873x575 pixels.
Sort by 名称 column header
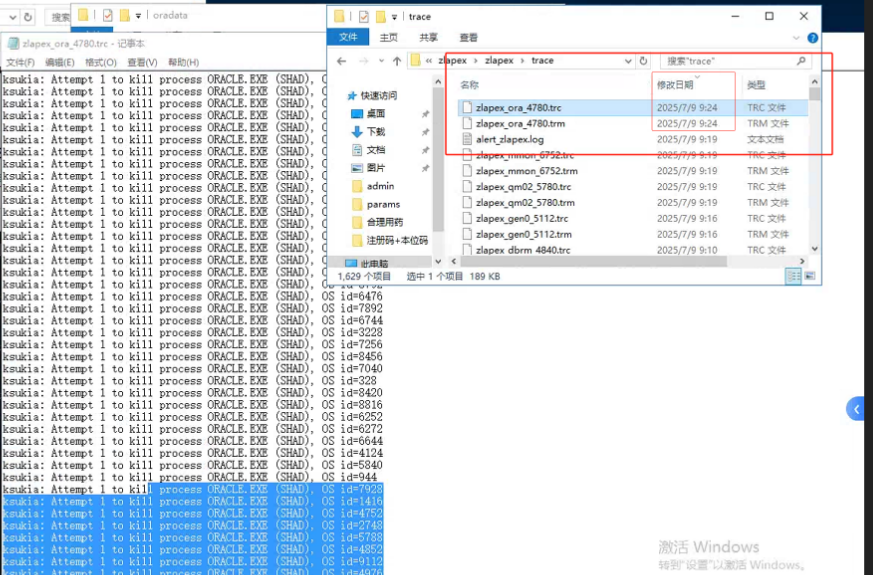click(x=469, y=85)
